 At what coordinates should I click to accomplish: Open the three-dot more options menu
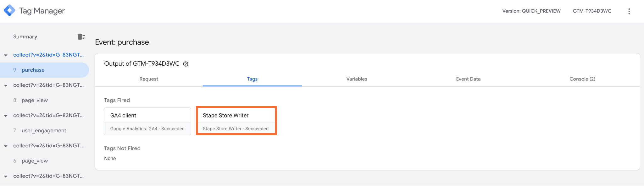click(x=629, y=11)
